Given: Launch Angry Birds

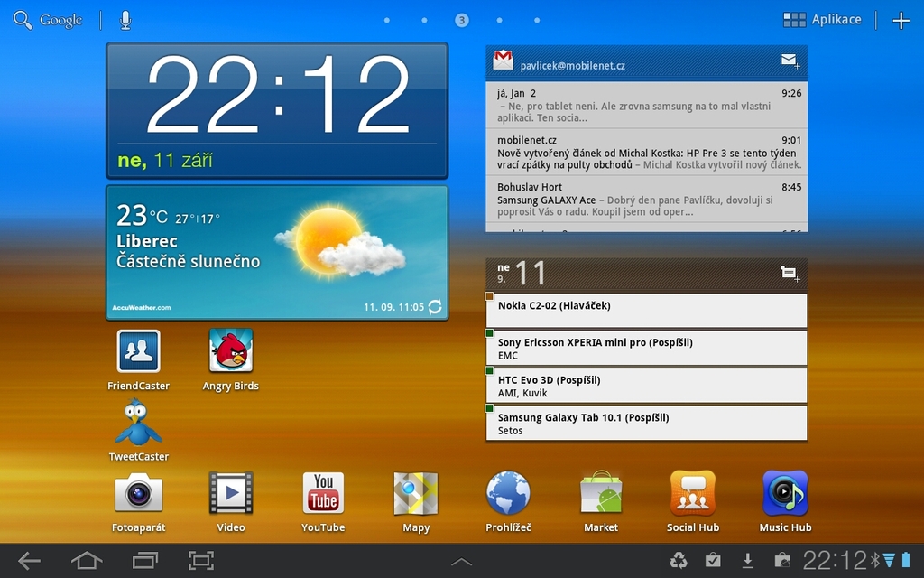Looking at the screenshot, I should pos(230,352).
